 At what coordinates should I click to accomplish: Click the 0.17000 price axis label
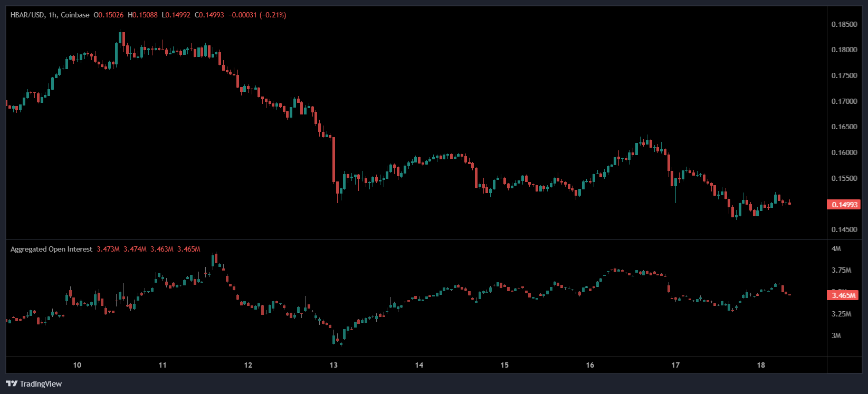tap(844, 101)
